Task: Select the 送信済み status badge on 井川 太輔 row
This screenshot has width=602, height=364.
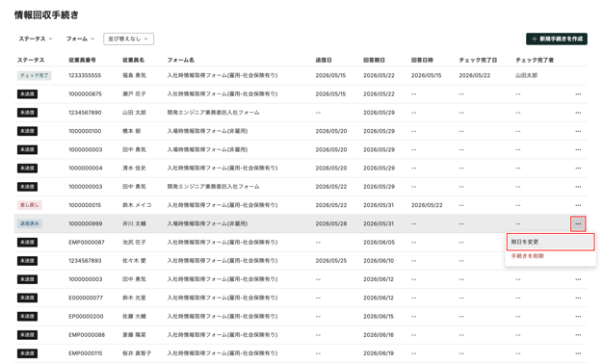Action: [30, 223]
